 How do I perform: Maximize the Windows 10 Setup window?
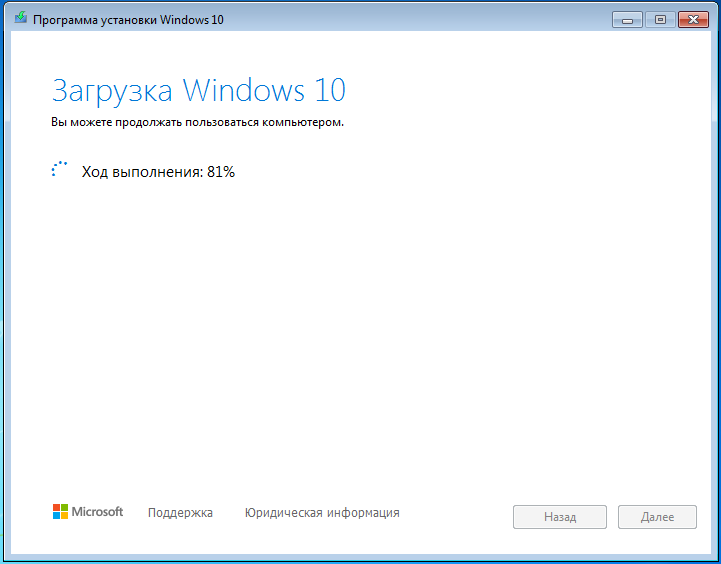[660, 20]
